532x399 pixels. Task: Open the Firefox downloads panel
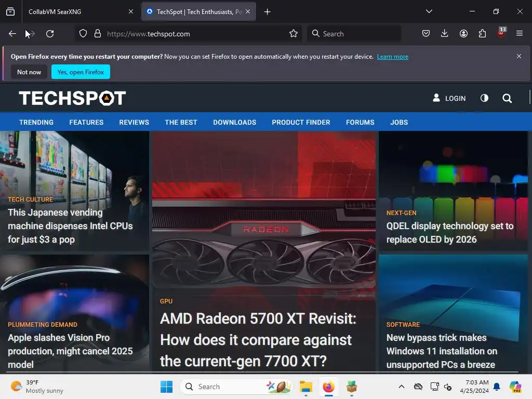(x=445, y=33)
